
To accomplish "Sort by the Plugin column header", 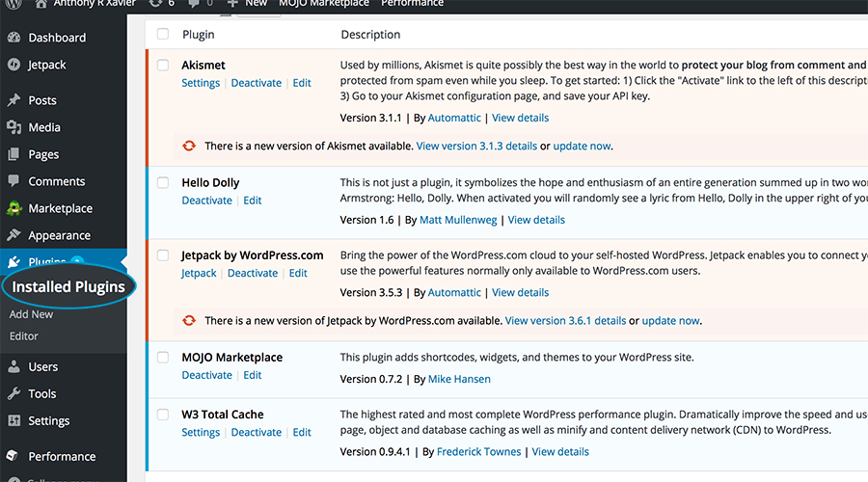I will pyautogui.click(x=198, y=34).
